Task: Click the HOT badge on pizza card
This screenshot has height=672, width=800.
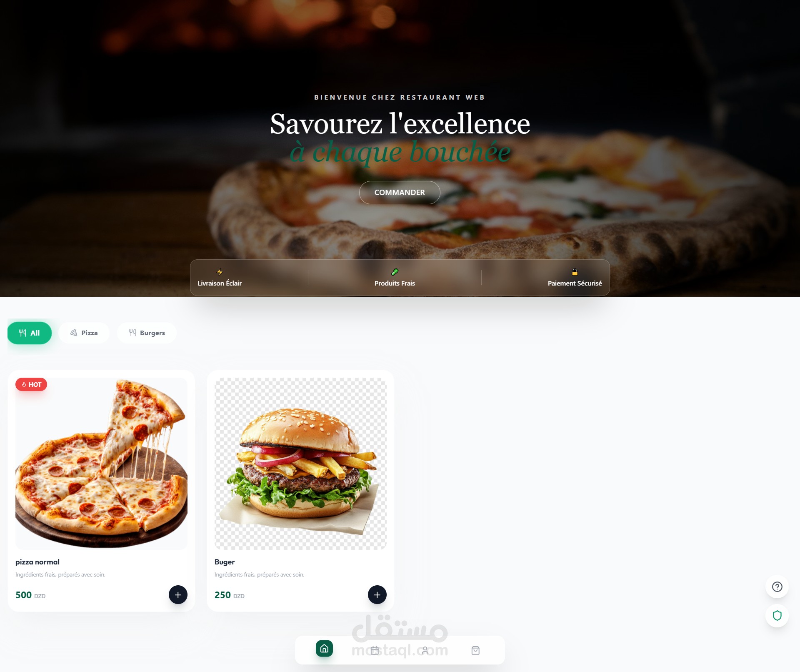Action: [x=31, y=384]
